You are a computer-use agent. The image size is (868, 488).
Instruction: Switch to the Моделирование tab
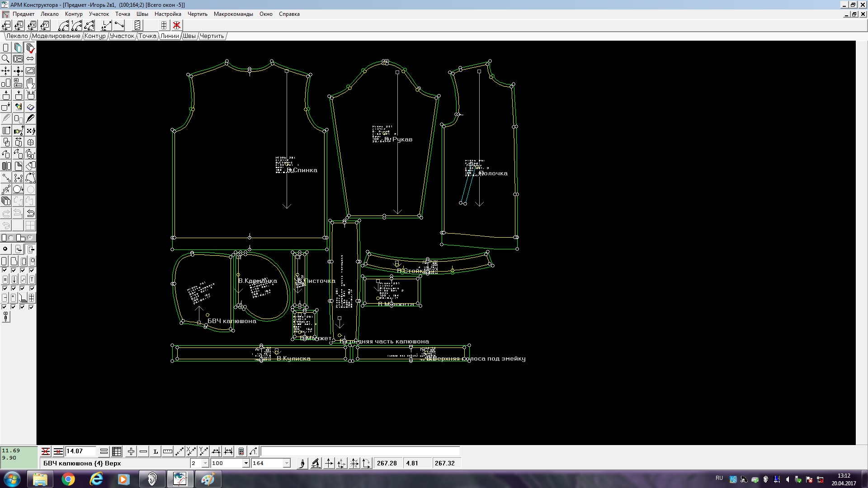coord(56,36)
